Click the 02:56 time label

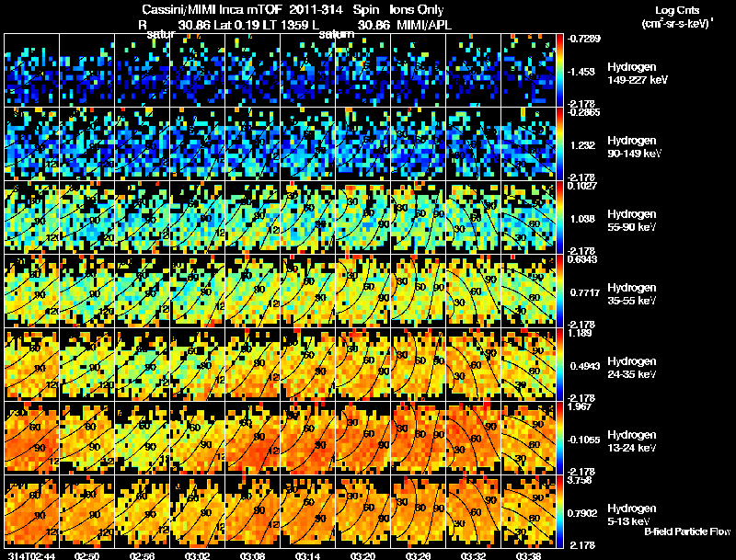142,555
